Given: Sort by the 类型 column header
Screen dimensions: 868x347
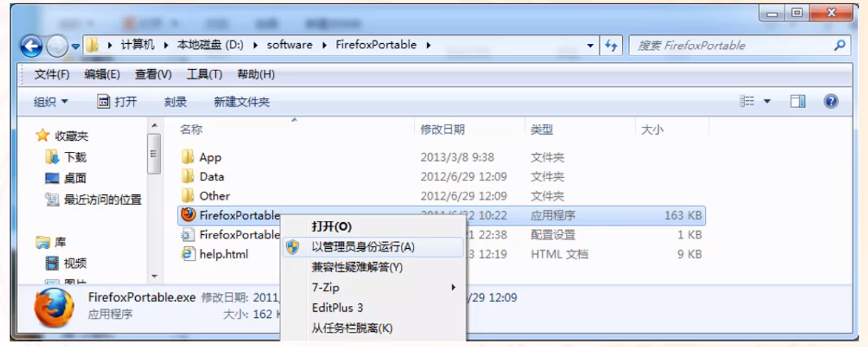Looking at the screenshot, I should (542, 129).
